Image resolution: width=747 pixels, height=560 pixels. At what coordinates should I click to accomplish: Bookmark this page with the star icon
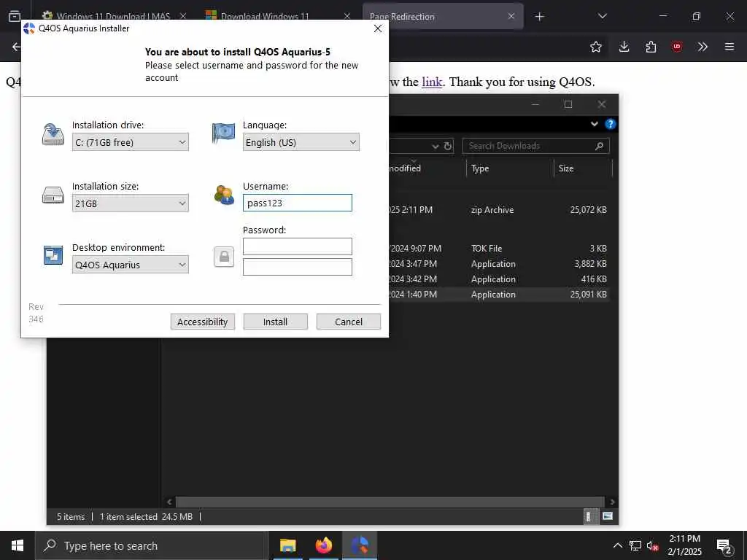(595, 47)
